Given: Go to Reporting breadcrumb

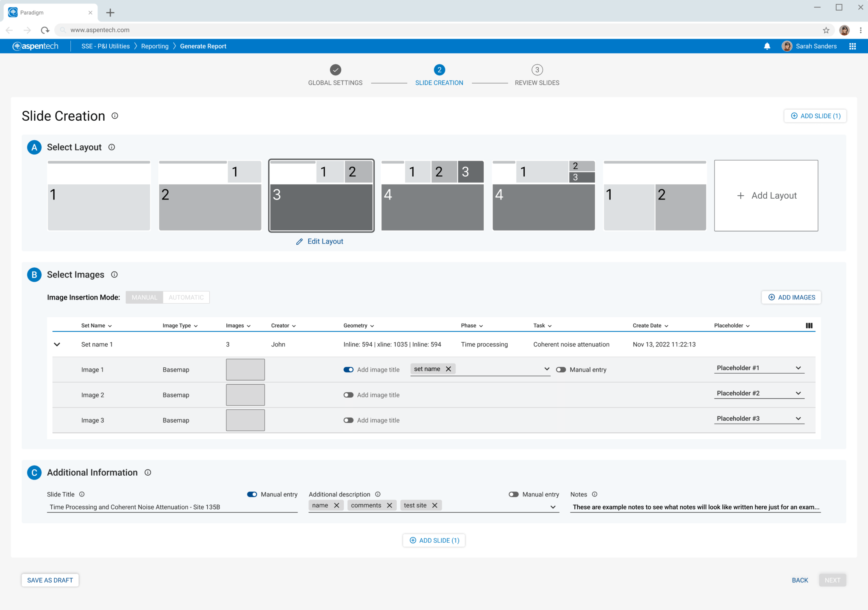Looking at the screenshot, I should (x=155, y=46).
